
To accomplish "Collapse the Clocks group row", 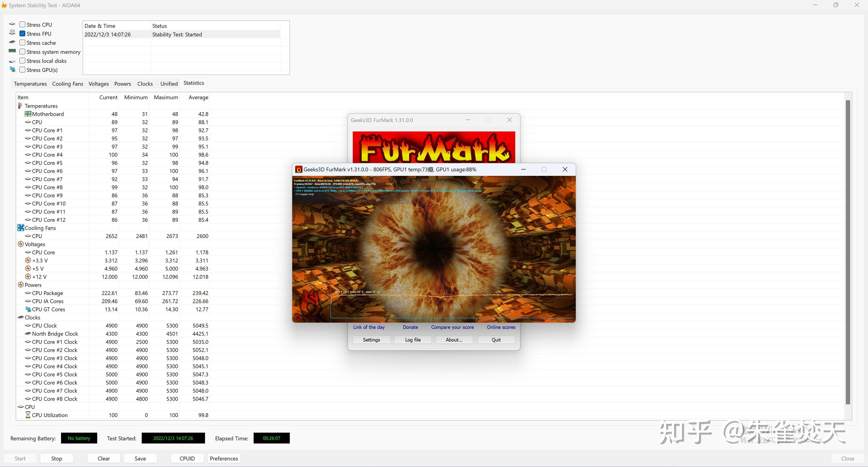I will (32, 317).
